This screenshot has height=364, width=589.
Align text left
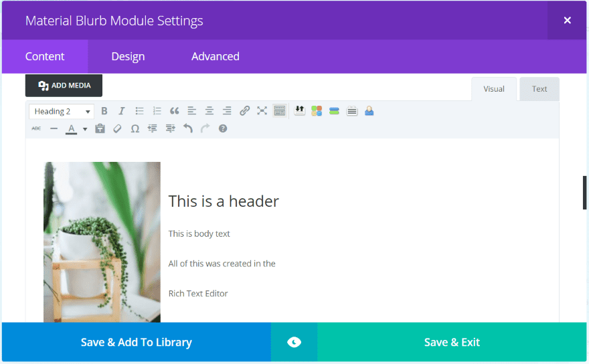pos(192,111)
